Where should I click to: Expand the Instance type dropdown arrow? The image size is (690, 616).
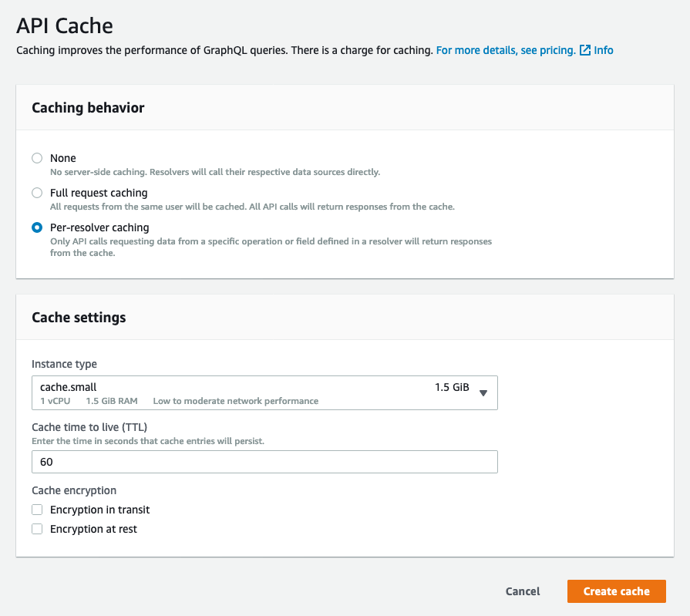pos(483,392)
